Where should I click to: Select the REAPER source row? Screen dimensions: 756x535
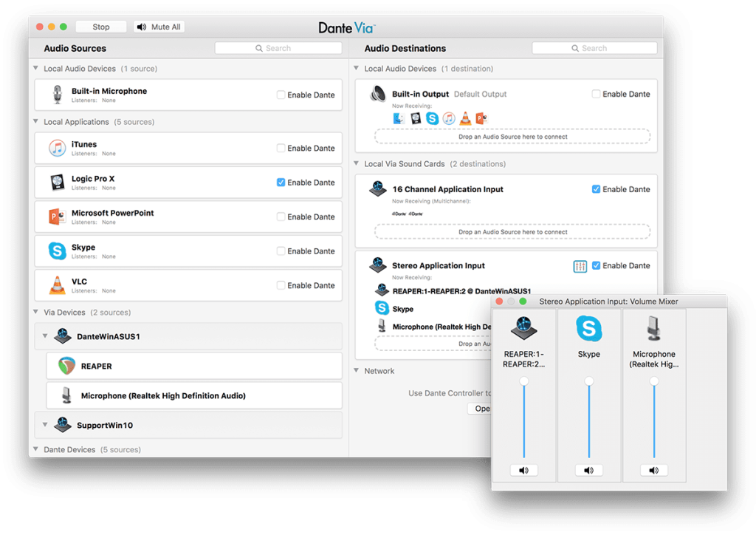point(194,366)
